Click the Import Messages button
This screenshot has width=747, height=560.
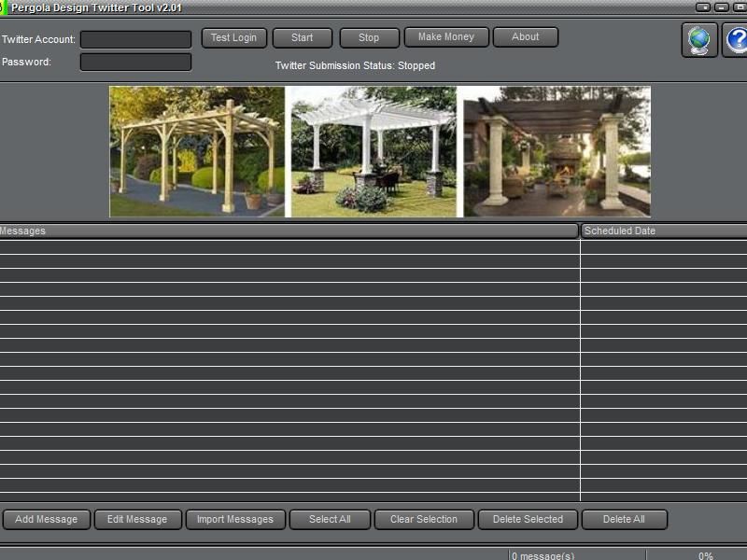pyautogui.click(x=235, y=520)
